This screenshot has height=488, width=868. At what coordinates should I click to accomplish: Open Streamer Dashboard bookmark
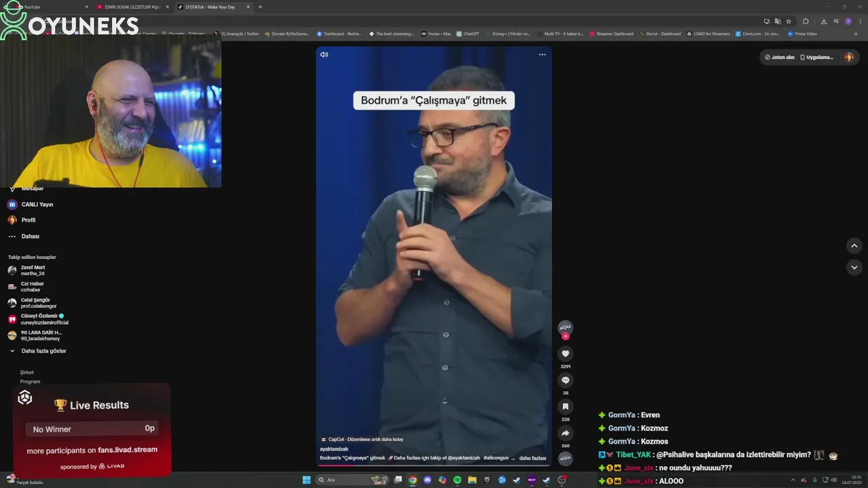coord(611,33)
